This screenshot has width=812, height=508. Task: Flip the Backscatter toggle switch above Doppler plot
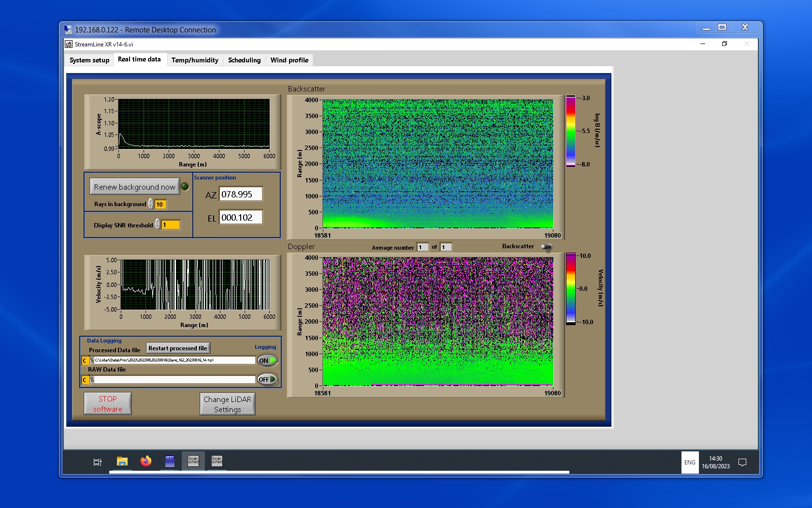[x=547, y=247]
